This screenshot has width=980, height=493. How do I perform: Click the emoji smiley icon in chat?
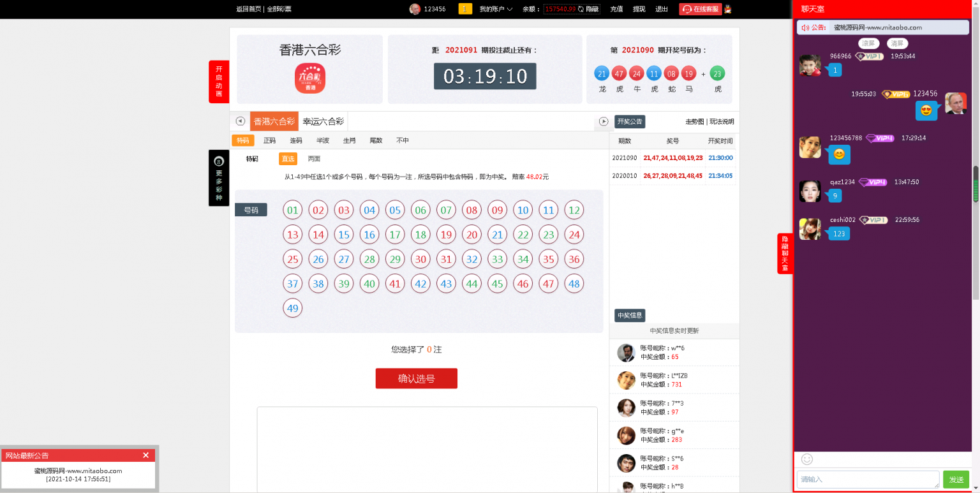[807, 459]
